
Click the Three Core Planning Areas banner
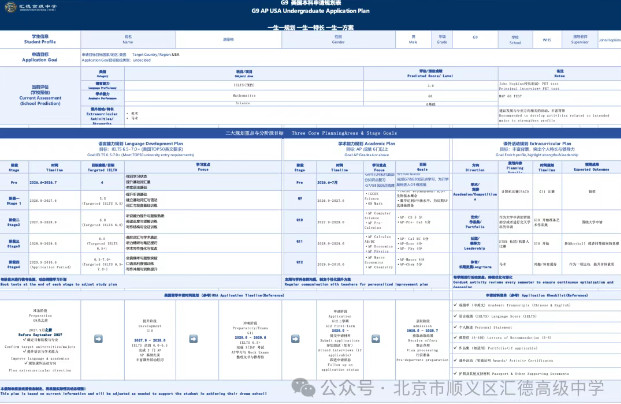click(310, 133)
